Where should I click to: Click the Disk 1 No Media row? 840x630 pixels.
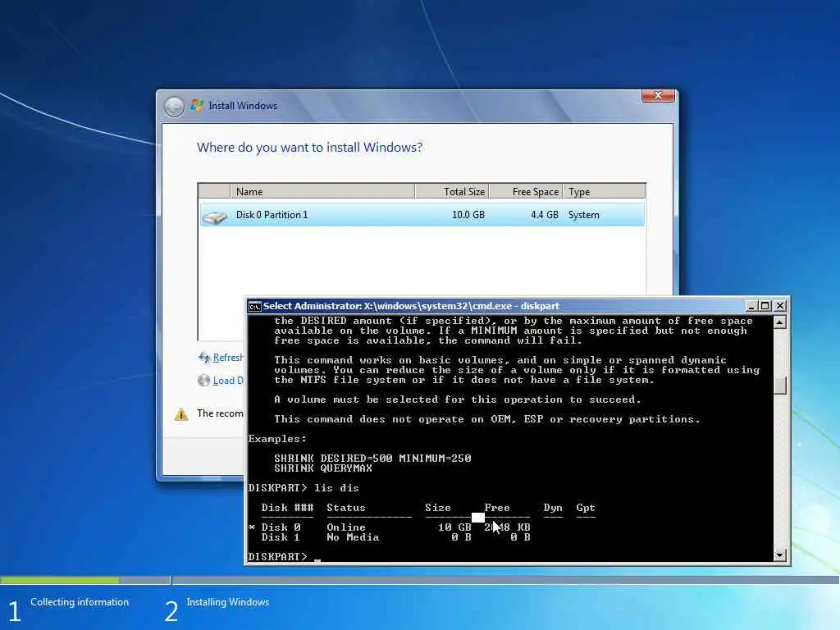click(395, 537)
